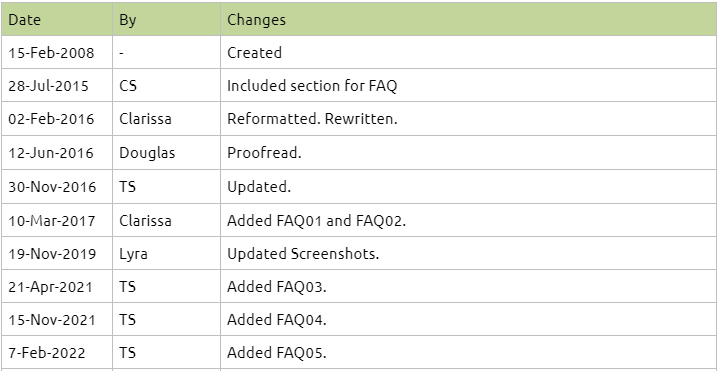Select the 7-Feb-2022 date cell
This screenshot has width=719, height=371.
click(57, 352)
